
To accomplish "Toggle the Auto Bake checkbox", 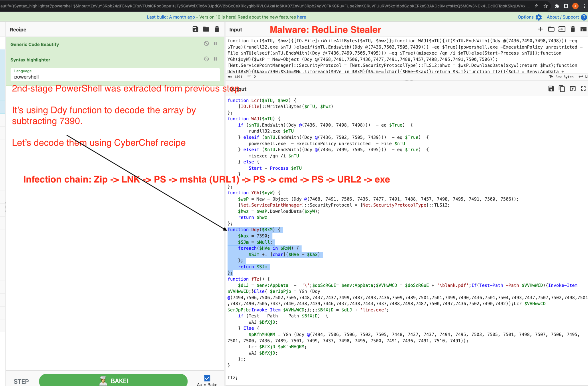I will [x=207, y=378].
